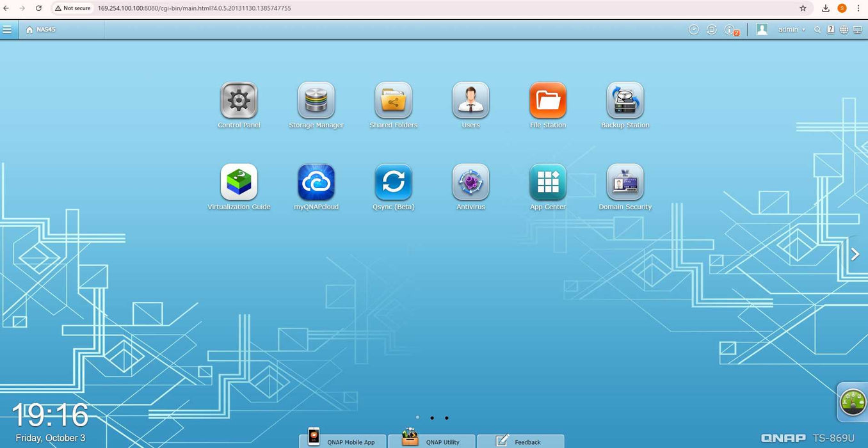The width and height of the screenshot is (868, 448).
Task: Click the search magnifier icon
Action: pos(817,29)
